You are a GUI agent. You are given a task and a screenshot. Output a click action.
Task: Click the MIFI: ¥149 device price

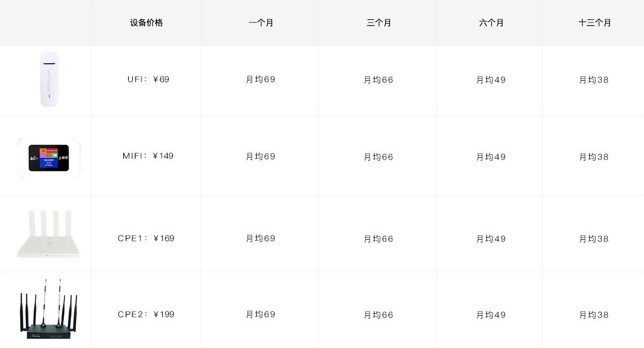pyautogui.click(x=148, y=156)
